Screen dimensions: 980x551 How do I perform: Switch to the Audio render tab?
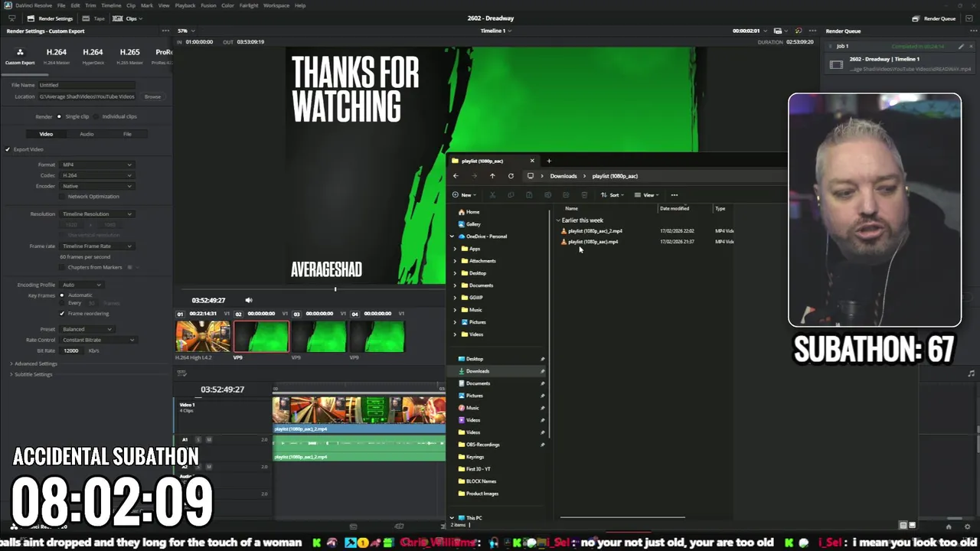(x=87, y=134)
